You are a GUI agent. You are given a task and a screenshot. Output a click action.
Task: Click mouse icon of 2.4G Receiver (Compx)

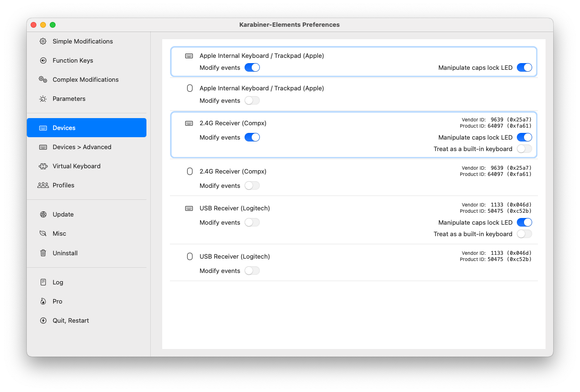click(190, 171)
